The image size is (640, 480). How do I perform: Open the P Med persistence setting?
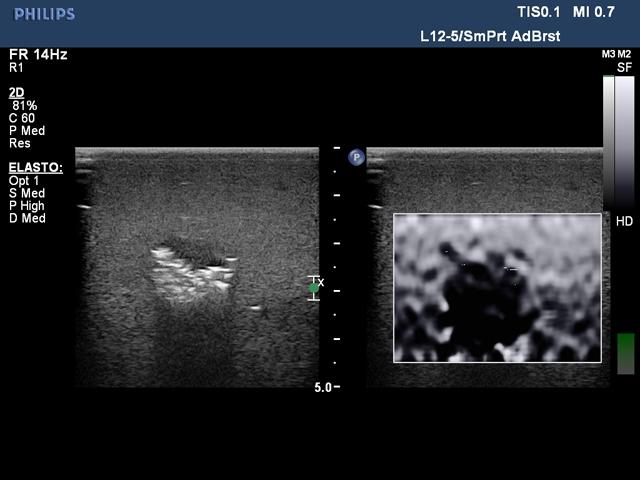[26, 130]
